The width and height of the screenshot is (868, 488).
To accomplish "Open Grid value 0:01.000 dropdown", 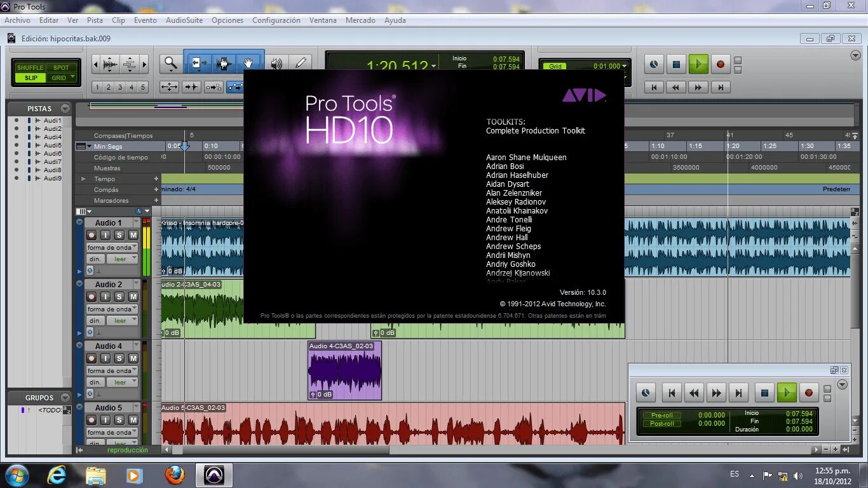I will click(x=625, y=66).
